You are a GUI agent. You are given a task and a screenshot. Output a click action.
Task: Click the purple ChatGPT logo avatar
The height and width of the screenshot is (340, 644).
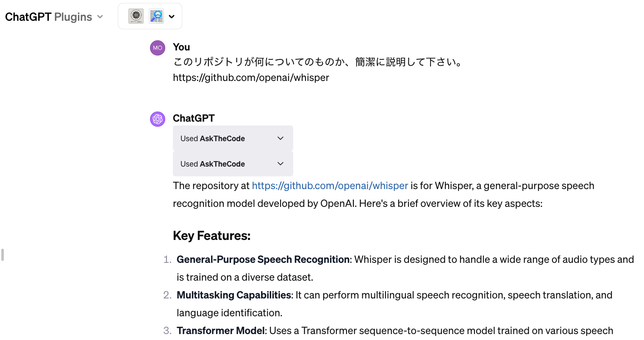click(x=158, y=119)
